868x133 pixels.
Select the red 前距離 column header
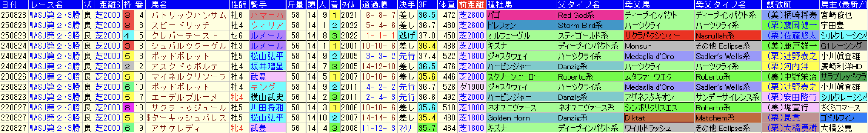(x=471, y=5)
